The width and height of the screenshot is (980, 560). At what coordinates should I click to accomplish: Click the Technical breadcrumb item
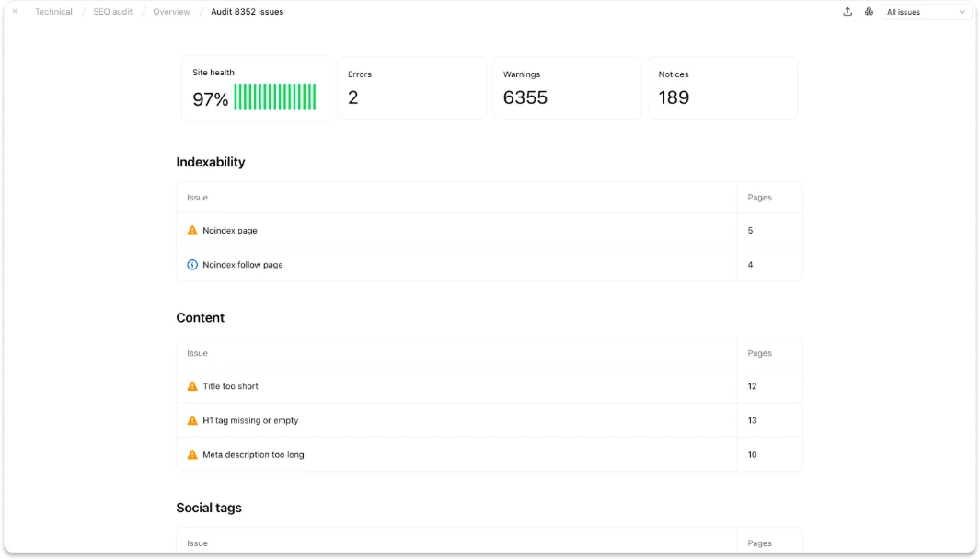(x=52, y=11)
